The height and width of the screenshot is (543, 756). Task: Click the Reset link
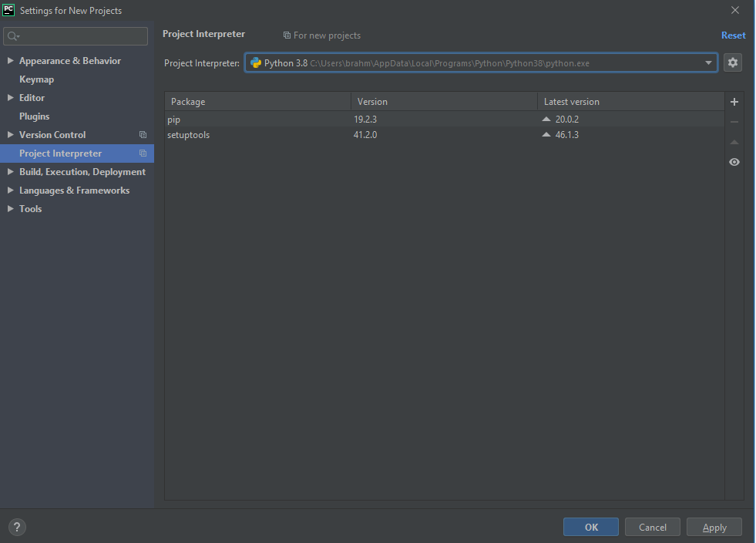pos(733,35)
